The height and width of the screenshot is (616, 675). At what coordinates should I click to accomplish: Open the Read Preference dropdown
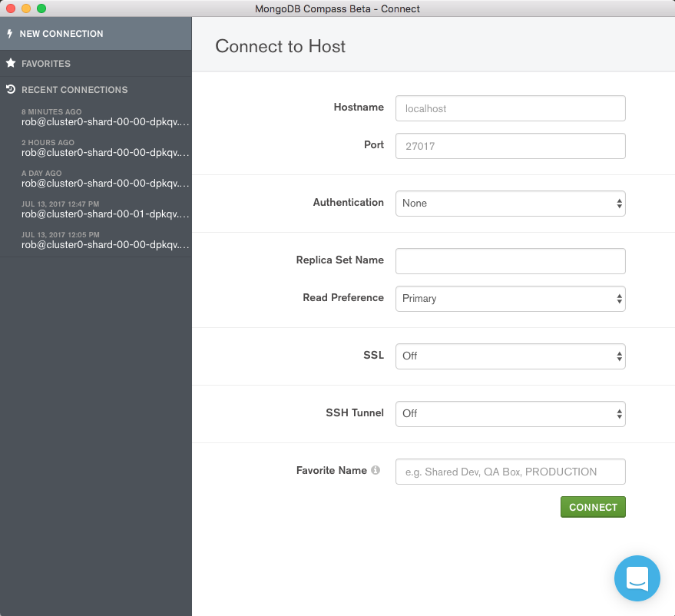point(510,299)
